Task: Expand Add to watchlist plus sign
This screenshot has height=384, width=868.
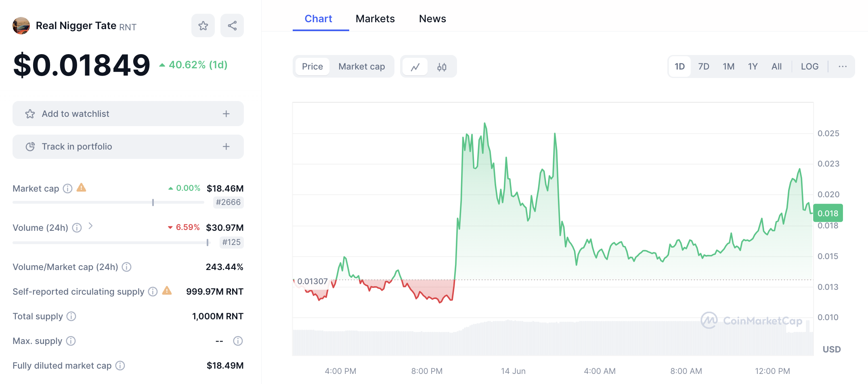Action: [x=226, y=114]
